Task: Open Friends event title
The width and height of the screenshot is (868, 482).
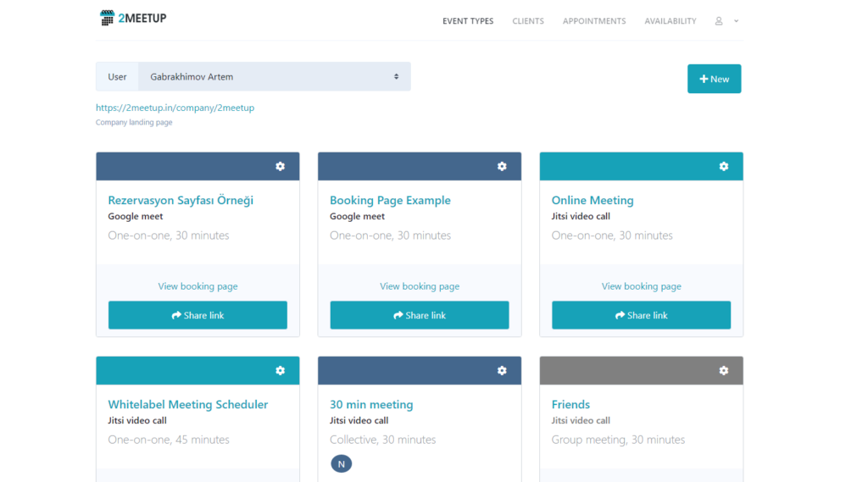Action: pos(570,405)
